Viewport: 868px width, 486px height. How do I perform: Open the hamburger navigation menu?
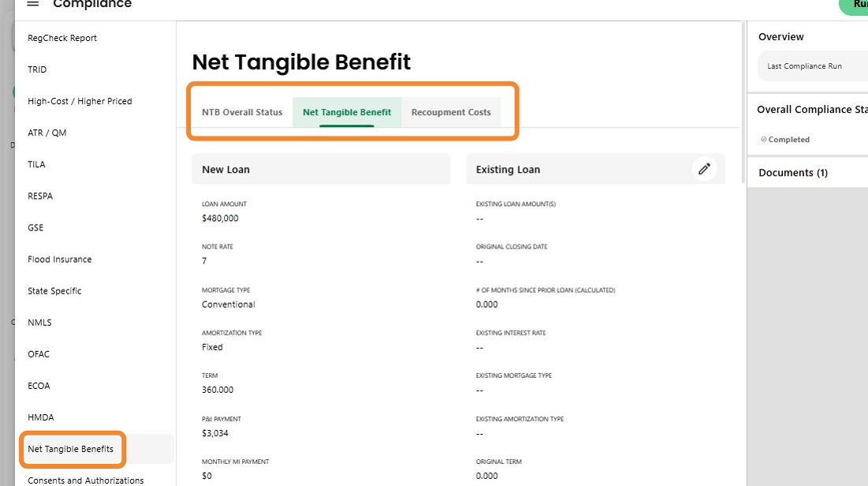point(33,4)
